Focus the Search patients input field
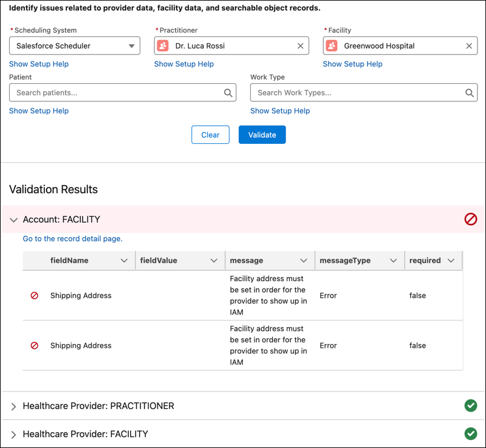Screen dimensions: 486x448 point(123,93)
